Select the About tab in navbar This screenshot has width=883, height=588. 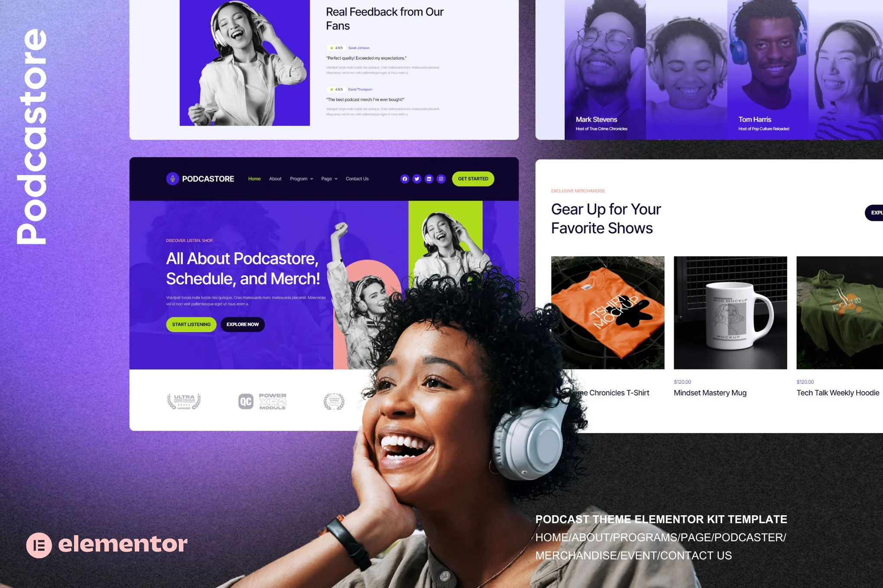pos(274,178)
